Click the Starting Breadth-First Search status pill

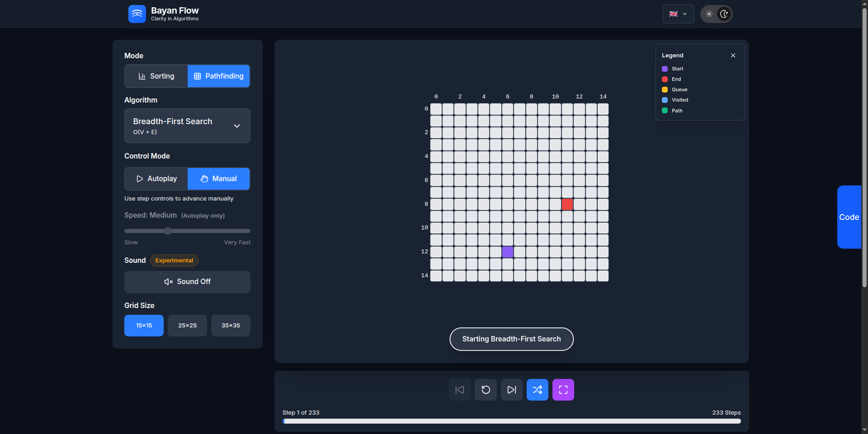511,339
